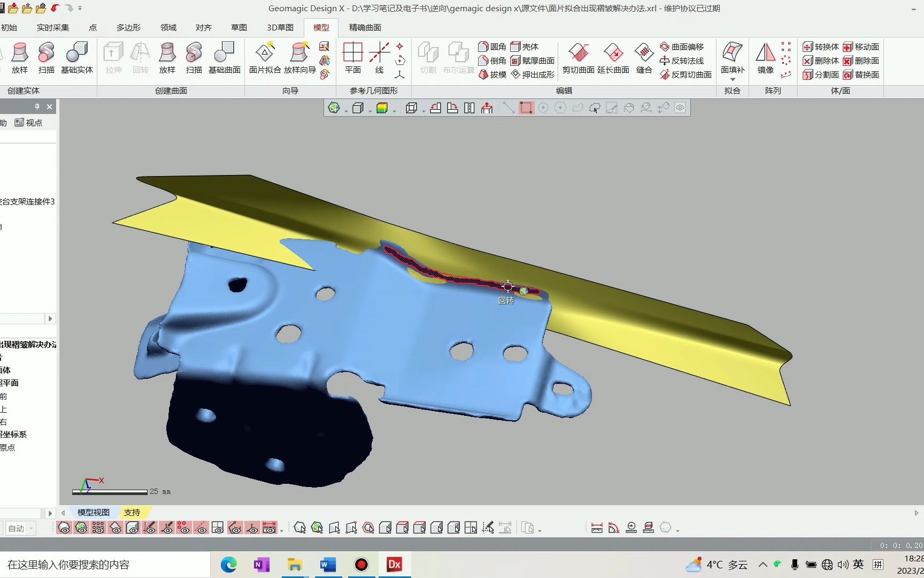Click Delete Face (删除面) command
Viewport: 924px width, 578px height.
coord(861,60)
